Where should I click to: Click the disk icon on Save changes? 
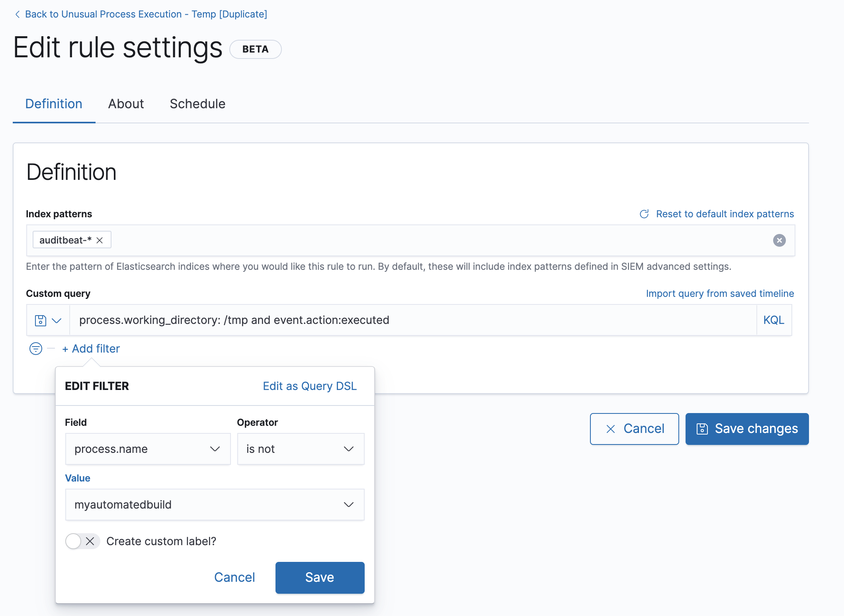coord(702,429)
